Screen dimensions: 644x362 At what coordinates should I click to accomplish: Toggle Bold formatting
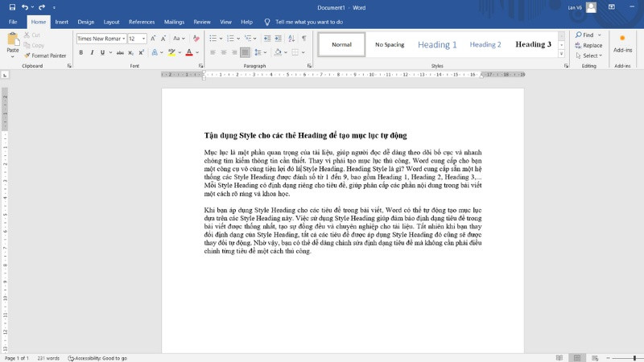click(80, 52)
